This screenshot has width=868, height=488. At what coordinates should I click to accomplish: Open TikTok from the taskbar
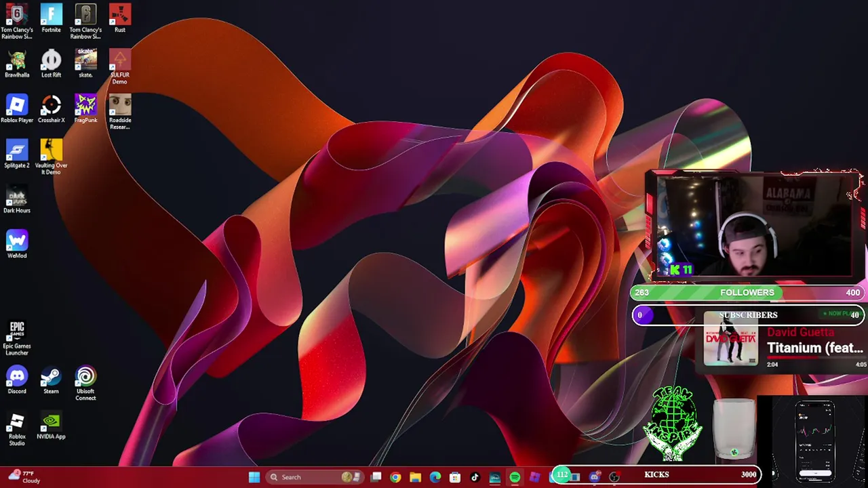[475, 477]
